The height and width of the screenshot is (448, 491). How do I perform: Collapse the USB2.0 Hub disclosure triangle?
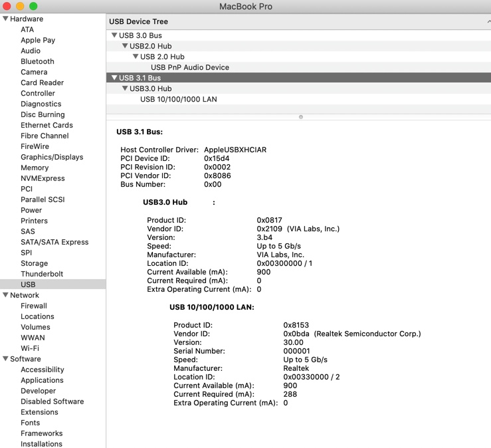[x=125, y=46]
